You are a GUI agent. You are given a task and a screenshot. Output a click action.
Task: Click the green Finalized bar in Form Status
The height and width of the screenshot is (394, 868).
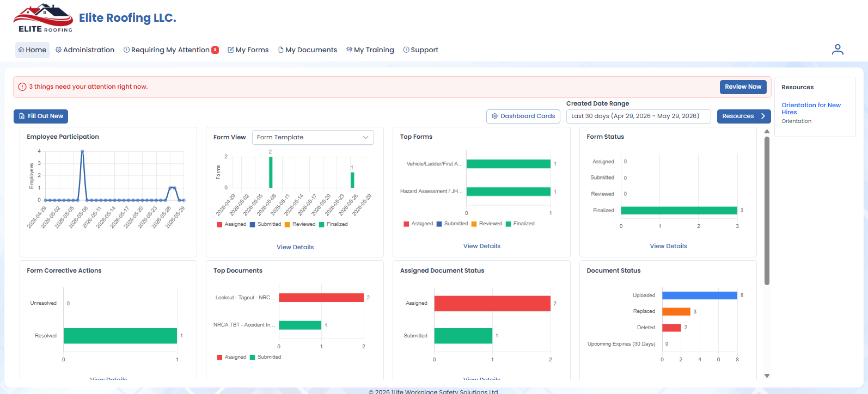click(x=679, y=211)
